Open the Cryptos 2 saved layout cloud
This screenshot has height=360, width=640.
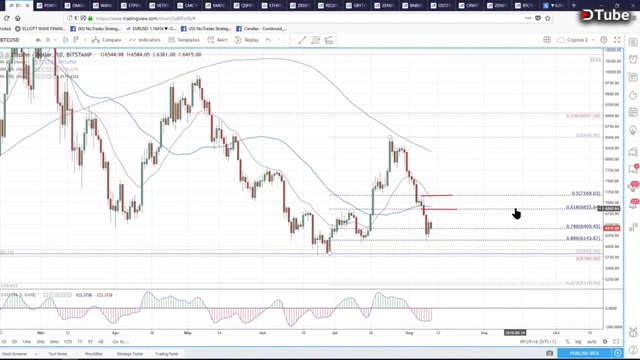573,40
